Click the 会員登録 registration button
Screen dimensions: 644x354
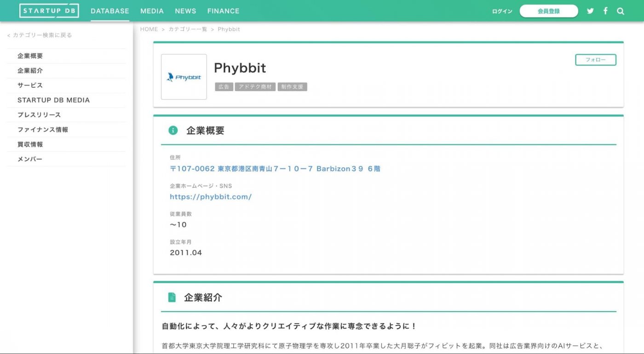coord(548,11)
